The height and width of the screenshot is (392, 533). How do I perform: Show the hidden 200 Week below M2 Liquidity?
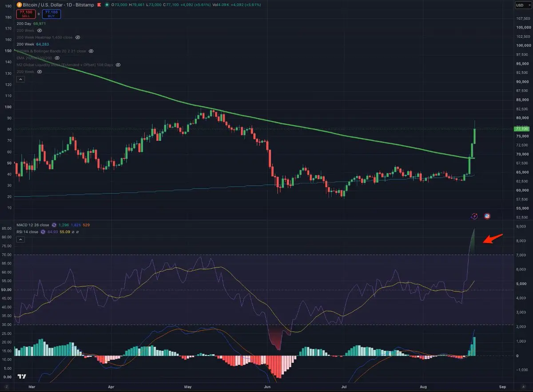tap(40, 72)
